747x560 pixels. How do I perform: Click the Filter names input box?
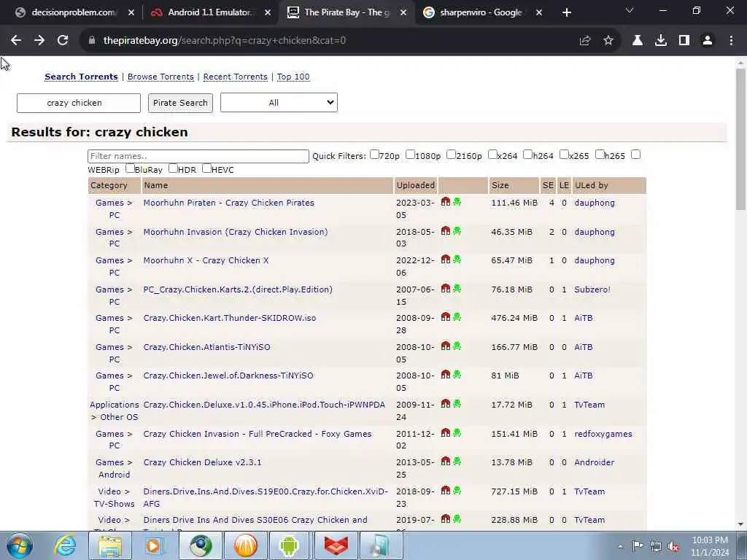point(198,156)
